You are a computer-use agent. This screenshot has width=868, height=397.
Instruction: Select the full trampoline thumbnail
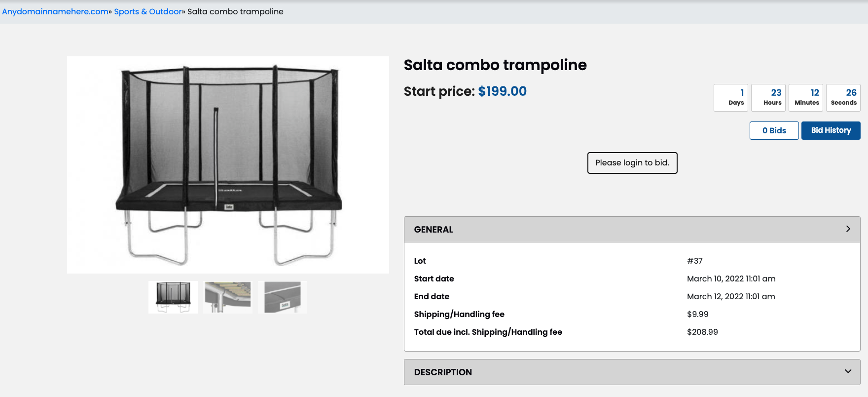(x=173, y=297)
